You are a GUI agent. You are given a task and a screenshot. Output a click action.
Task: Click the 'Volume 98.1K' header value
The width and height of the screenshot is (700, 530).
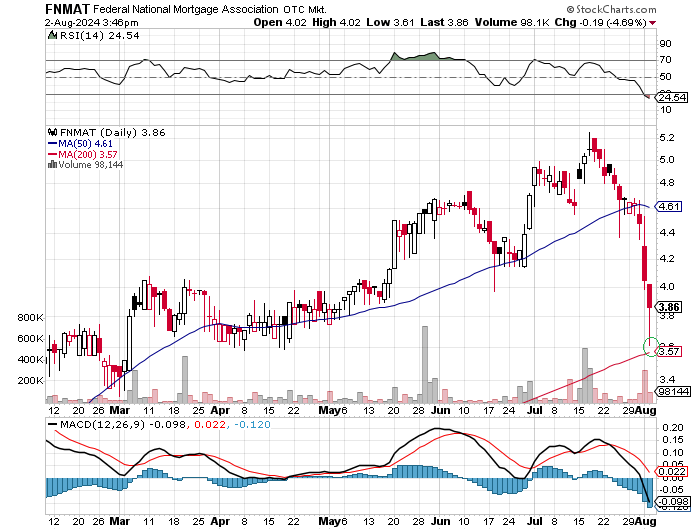click(512, 22)
